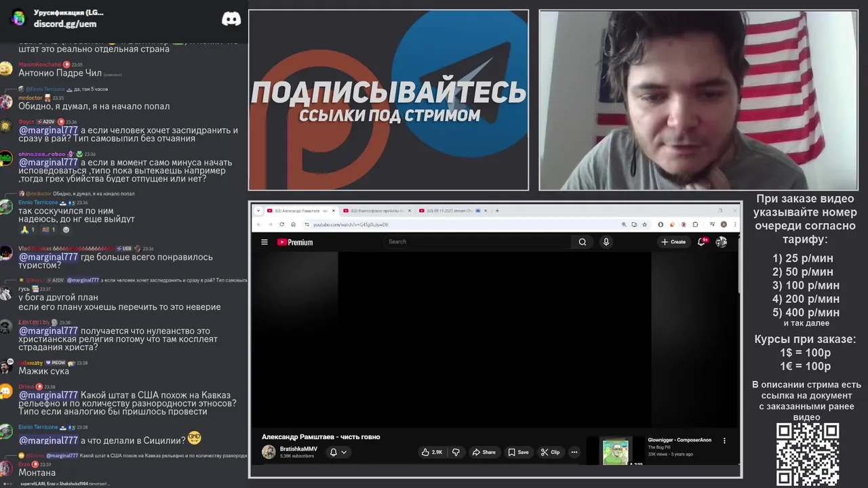Image resolution: width=868 pixels, height=488 pixels.
Task: Click the chat message 'Монтана'
Action: (x=37, y=472)
